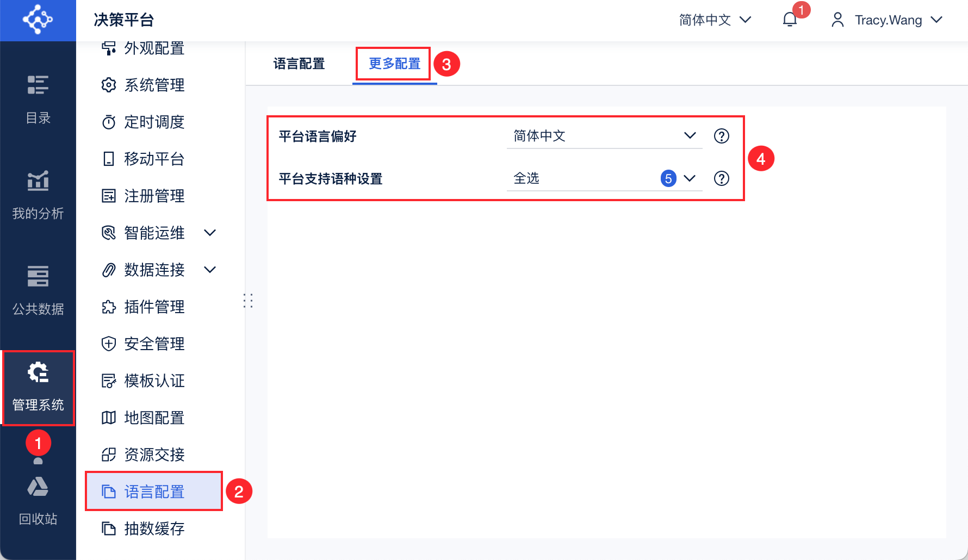968x560 pixels.
Task: Switch to the 更多配置 tab
Action: pos(394,64)
